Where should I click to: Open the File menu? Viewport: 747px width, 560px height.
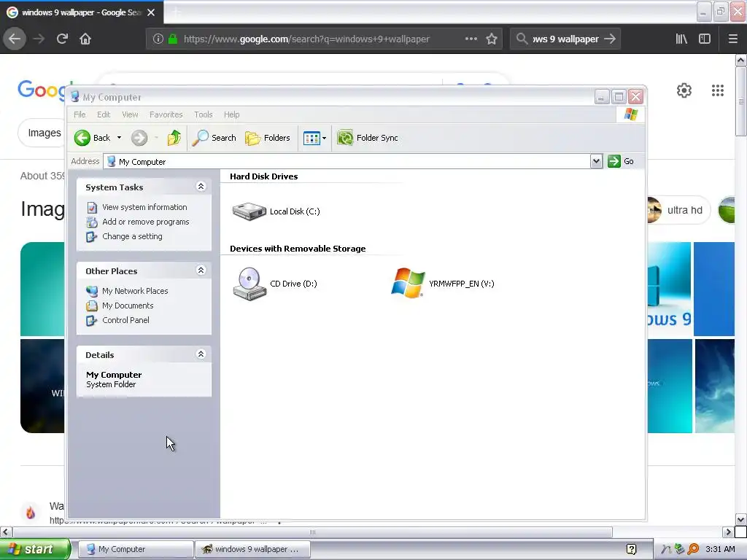tap(80, 114)
